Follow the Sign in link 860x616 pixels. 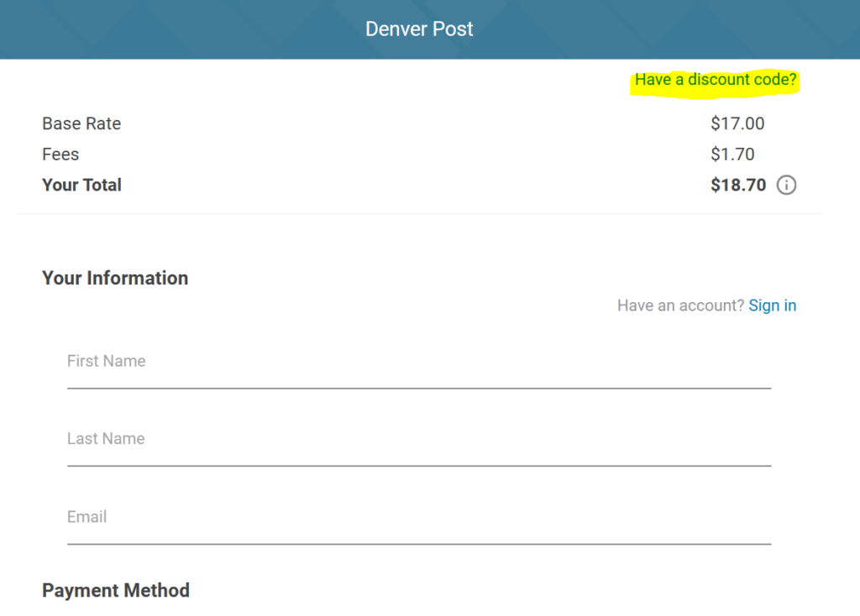(773, 305)
